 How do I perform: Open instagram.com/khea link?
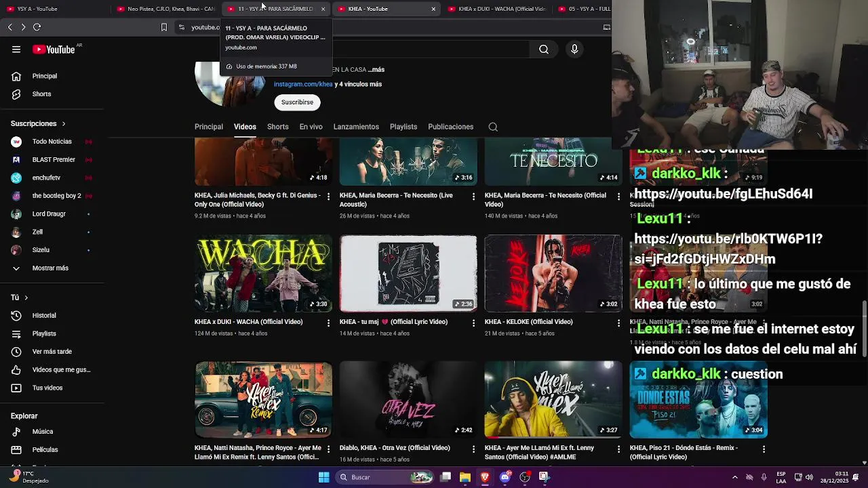coord(303,84)
